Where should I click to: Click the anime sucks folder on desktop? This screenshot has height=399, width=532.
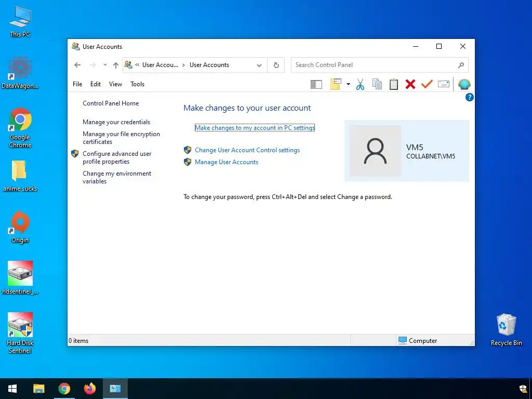20,176
